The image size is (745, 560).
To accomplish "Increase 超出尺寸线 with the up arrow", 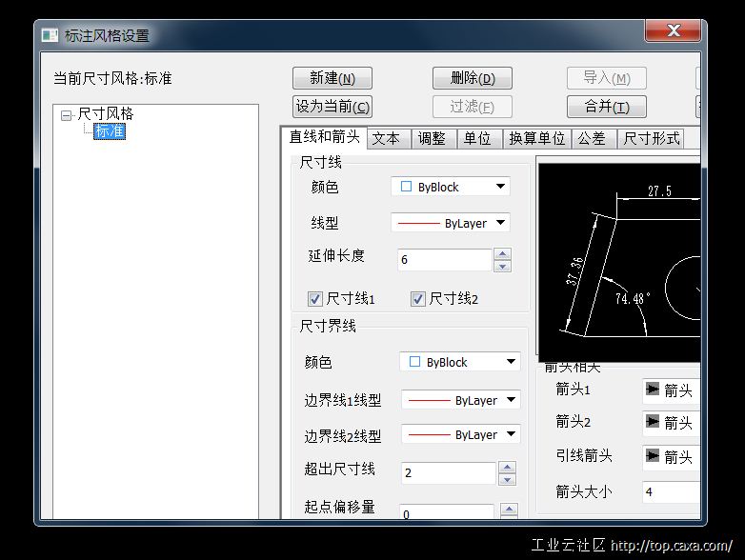I will (x=508, y=468).
